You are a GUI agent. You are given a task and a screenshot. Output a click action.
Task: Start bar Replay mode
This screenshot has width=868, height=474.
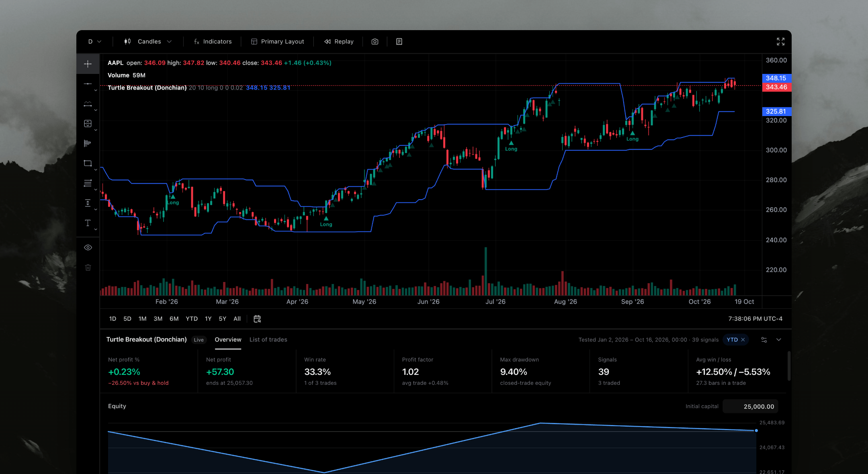(339, 41)
